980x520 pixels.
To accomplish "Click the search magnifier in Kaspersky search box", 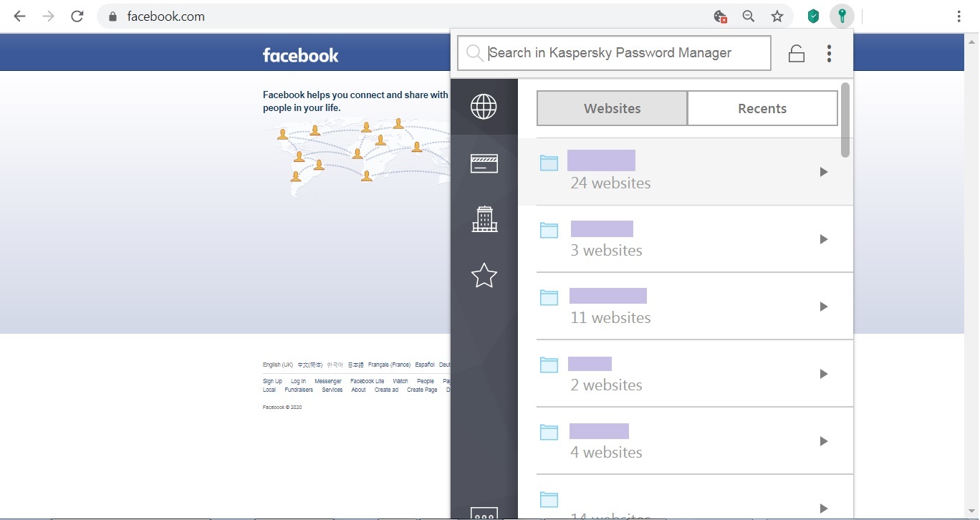I will [474, 53].
